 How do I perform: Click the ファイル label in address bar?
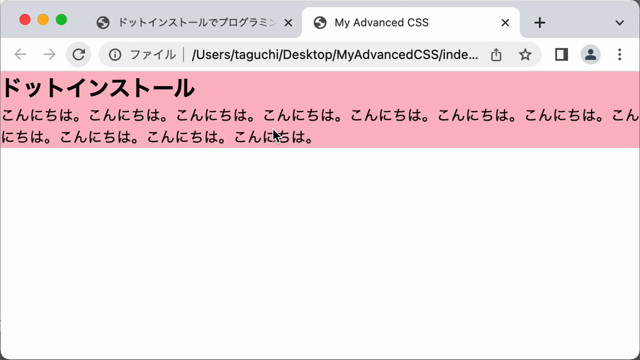click(153, 55)
